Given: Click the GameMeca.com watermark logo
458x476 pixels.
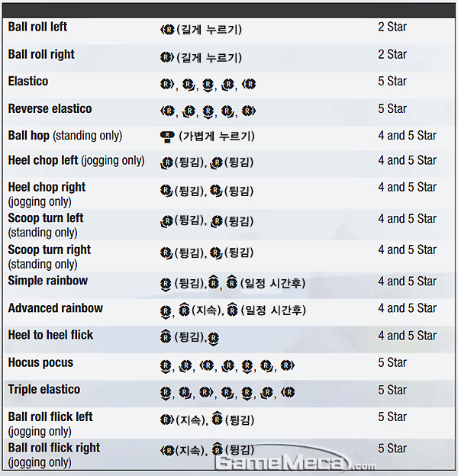Looking at the screenshot, I should [295, 462].
